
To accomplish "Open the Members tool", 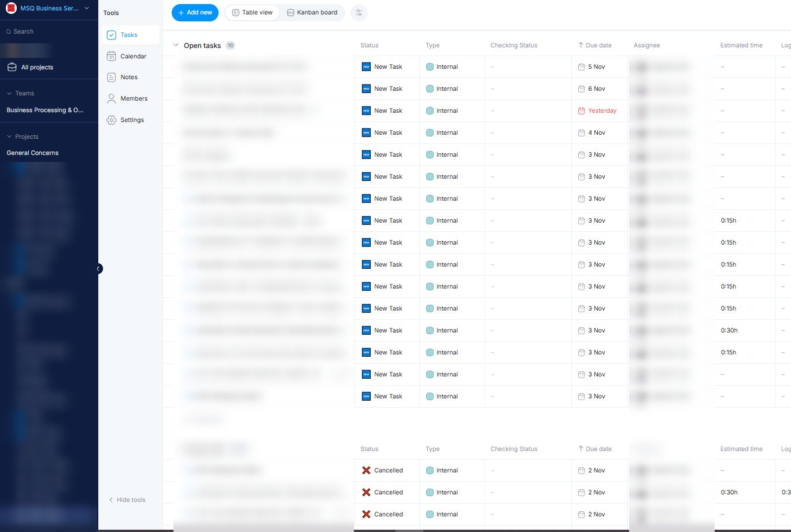I will pos(130,98).
